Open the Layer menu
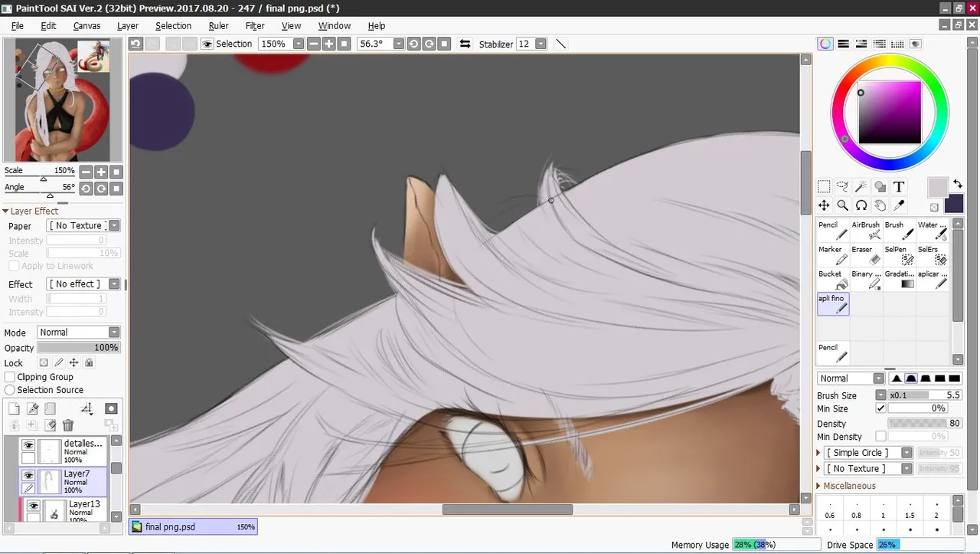980x554 pixels. 128,25
